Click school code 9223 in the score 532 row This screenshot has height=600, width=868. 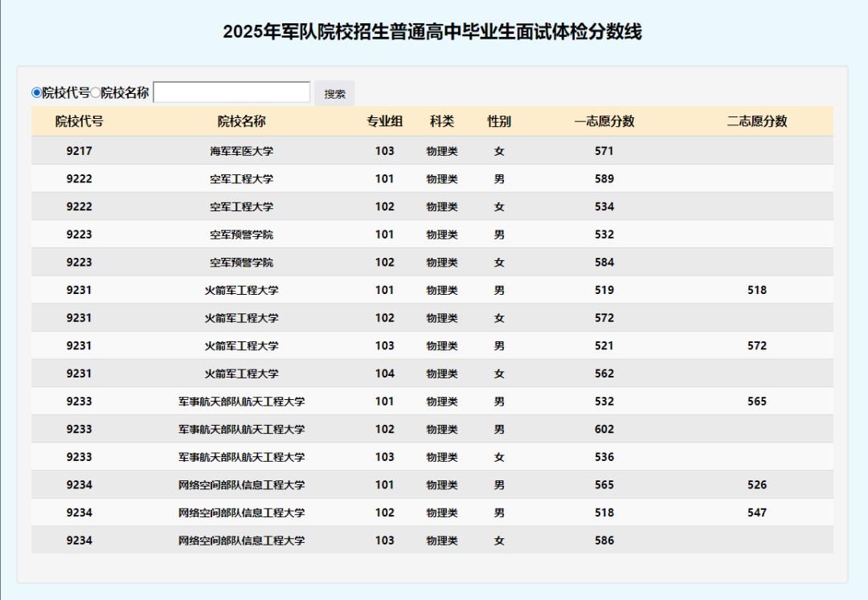tap(79, 235)
